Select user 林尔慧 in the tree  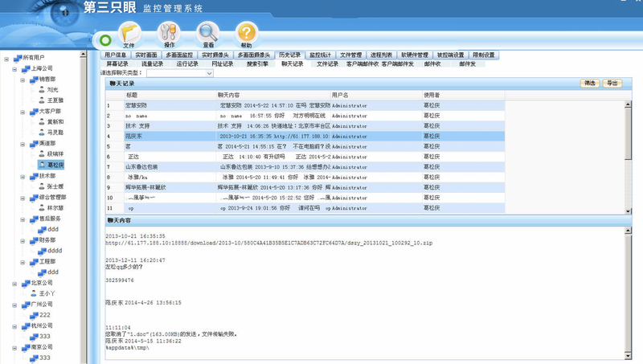click(x=51, y=207)
